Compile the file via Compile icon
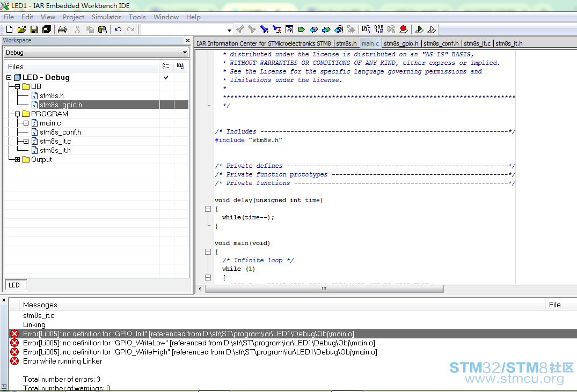Image resolution: width=577 pixels, height=392 pixels. point(366,29)
